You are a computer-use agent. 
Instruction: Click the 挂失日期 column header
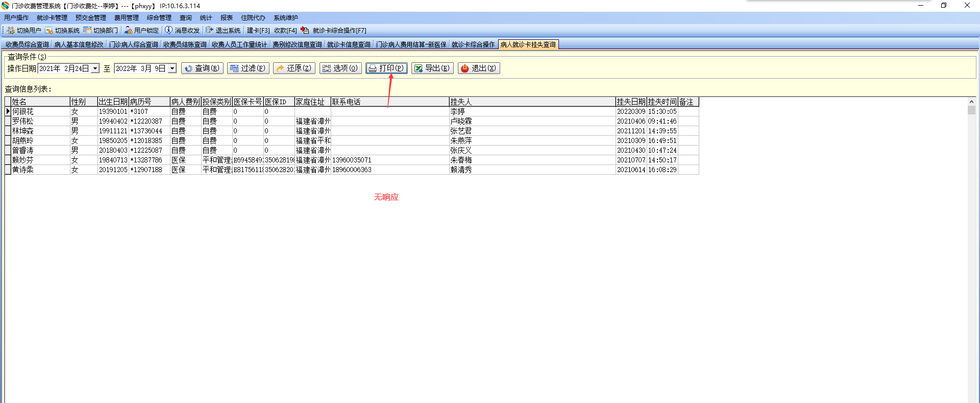coord(631,102)
